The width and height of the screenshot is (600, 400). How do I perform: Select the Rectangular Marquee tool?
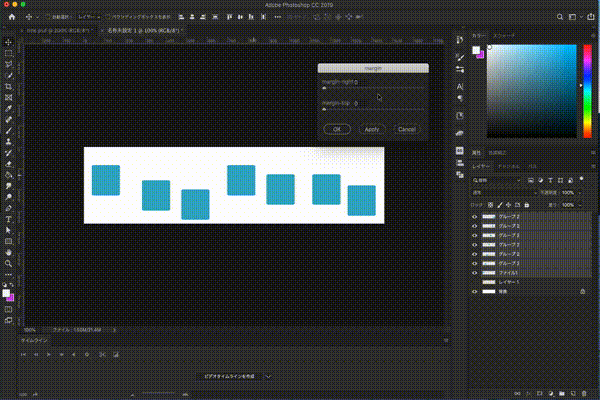[8, 53]
